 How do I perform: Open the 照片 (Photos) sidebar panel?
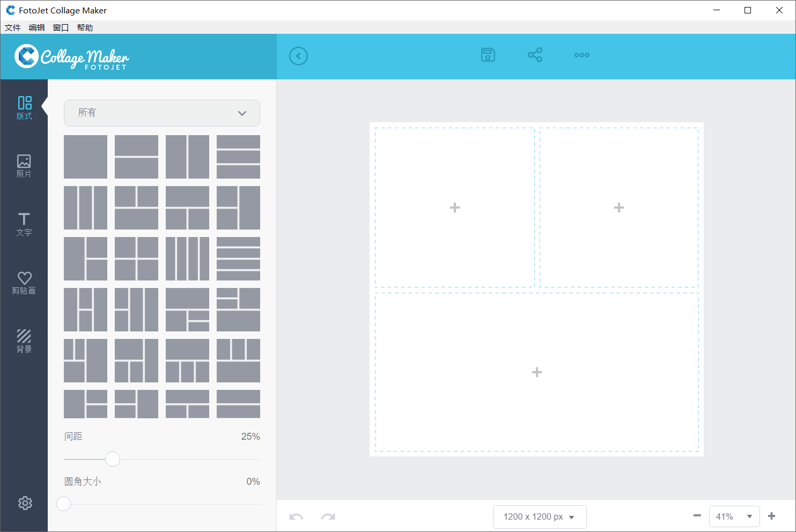click(24, 166)
